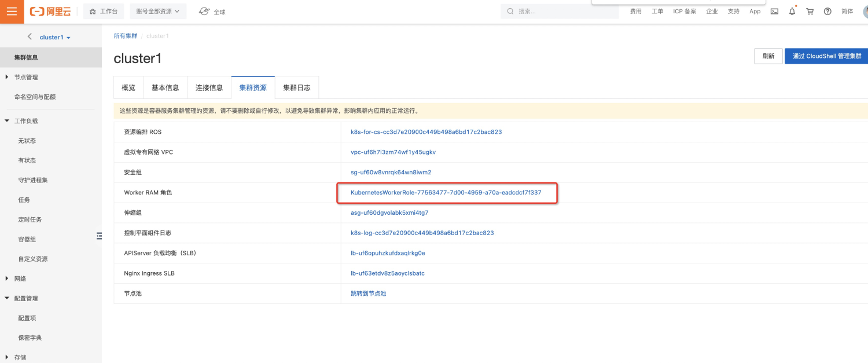Open the CloudShell terminal icon
Image resolution: width=868 pixels, height=363 pixels.
click(x=774, y=12)
